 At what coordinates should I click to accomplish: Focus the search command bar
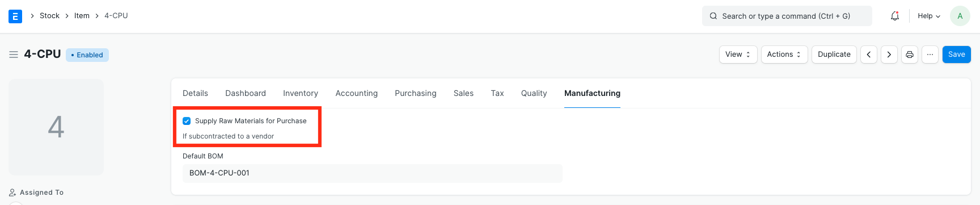pyautogui.click(x=787, y=16)
